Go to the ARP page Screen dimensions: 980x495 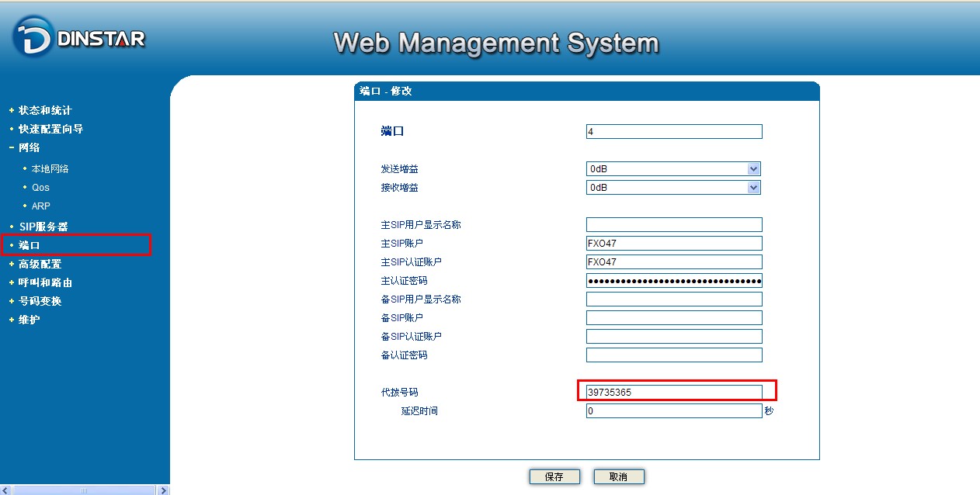tap(40, 206)
